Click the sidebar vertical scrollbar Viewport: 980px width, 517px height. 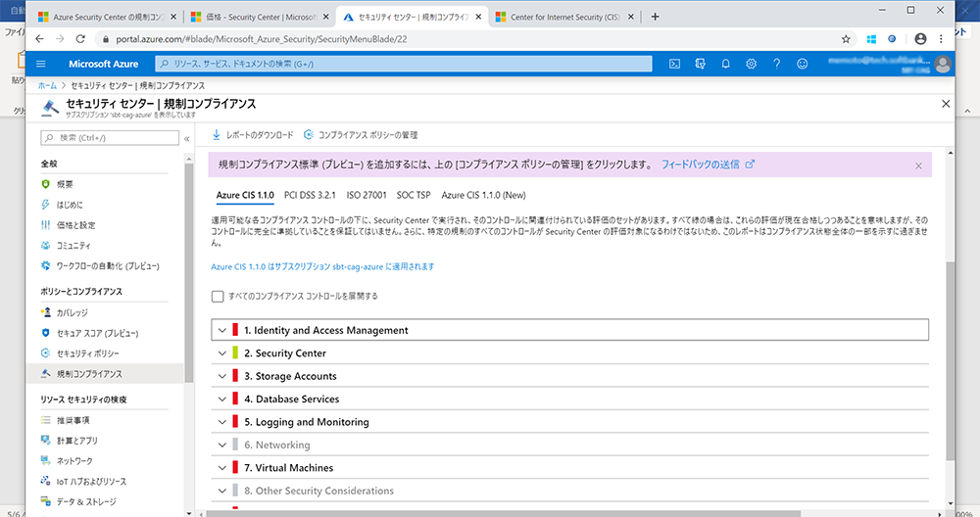[189, 273]
